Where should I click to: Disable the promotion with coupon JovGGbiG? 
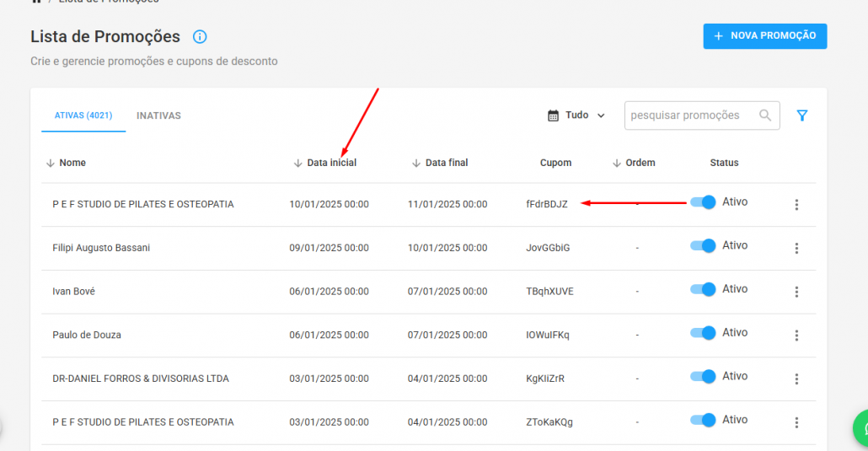coord(703,245)
